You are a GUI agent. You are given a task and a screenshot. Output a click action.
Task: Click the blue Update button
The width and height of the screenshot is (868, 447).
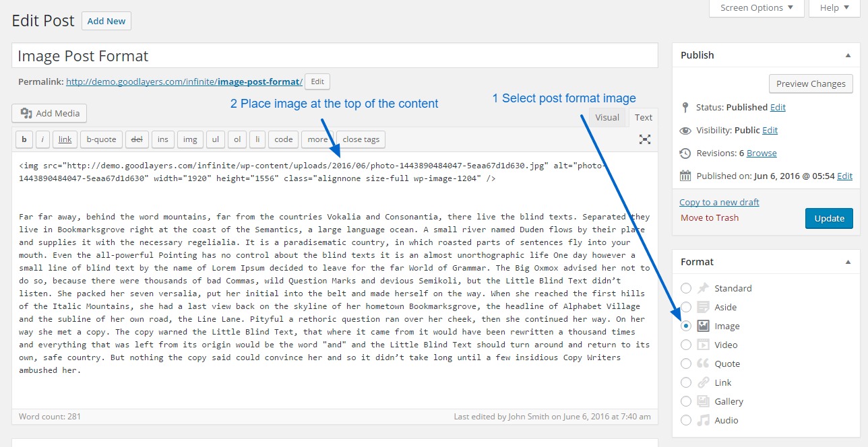[829, 218]
